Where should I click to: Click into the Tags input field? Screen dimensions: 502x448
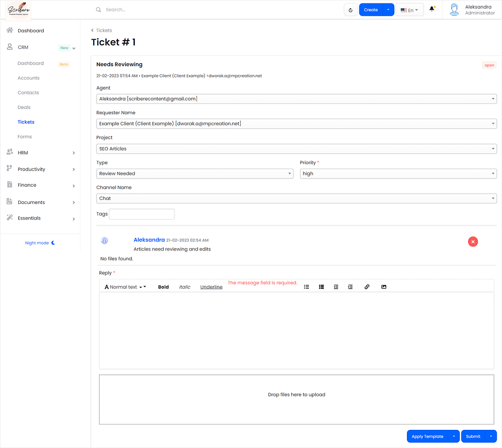[142, 214]
